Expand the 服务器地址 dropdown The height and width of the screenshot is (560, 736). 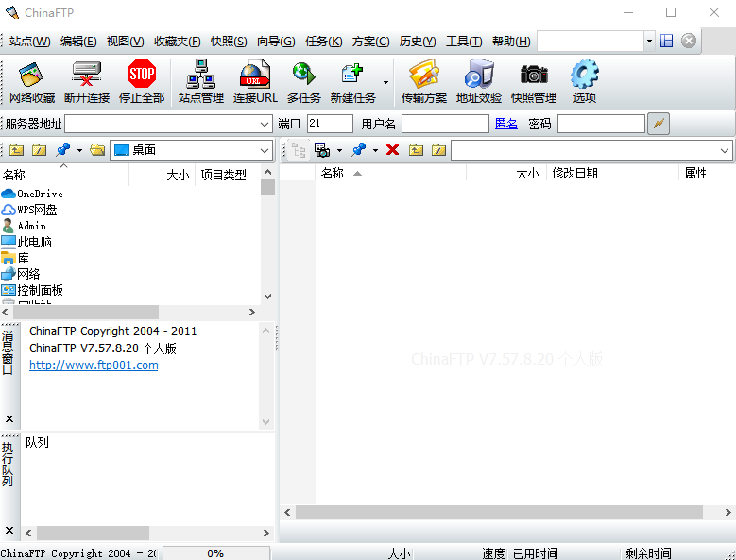click(264, 124)
